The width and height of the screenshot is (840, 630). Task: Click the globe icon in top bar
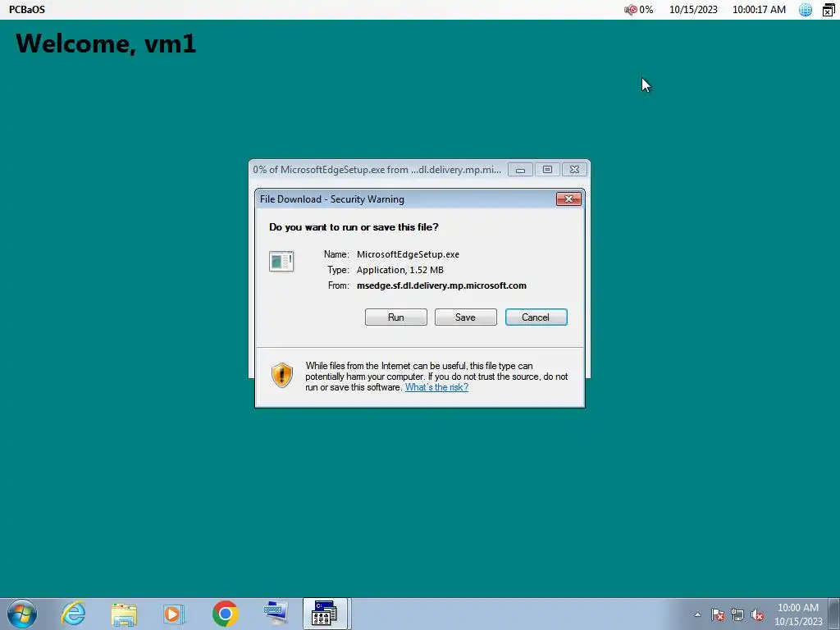point(806,10)
